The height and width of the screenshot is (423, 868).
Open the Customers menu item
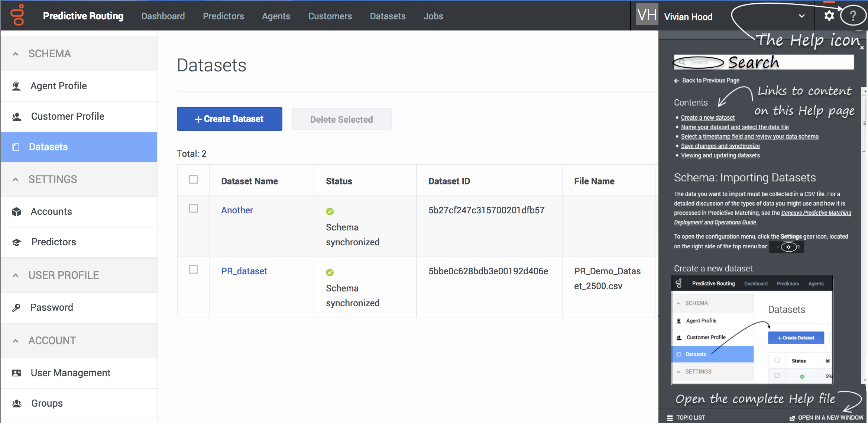click(x=330, y=16)
